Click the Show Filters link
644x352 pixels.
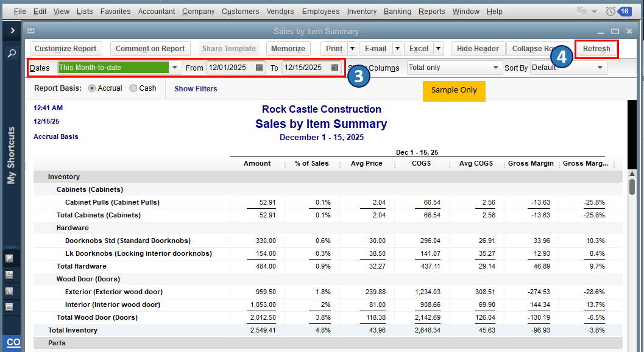196,89
